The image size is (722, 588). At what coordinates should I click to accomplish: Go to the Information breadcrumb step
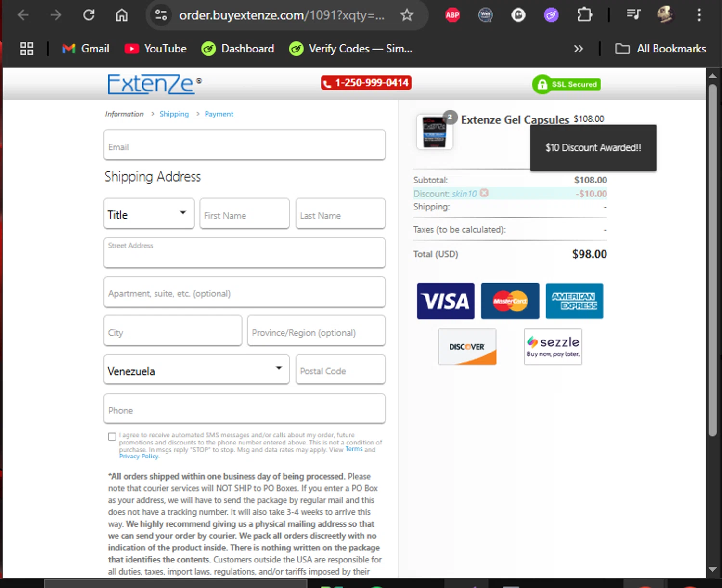tap(124, 114)
